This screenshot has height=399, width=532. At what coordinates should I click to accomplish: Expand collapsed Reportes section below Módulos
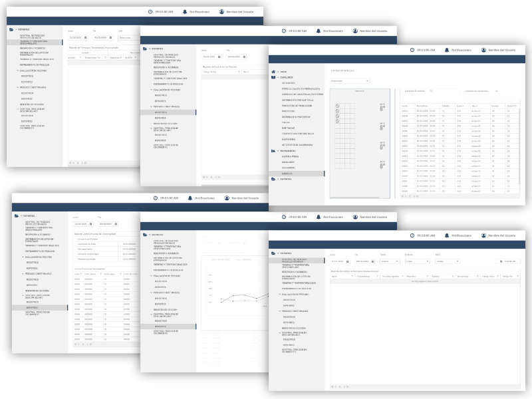pos(278,179)
